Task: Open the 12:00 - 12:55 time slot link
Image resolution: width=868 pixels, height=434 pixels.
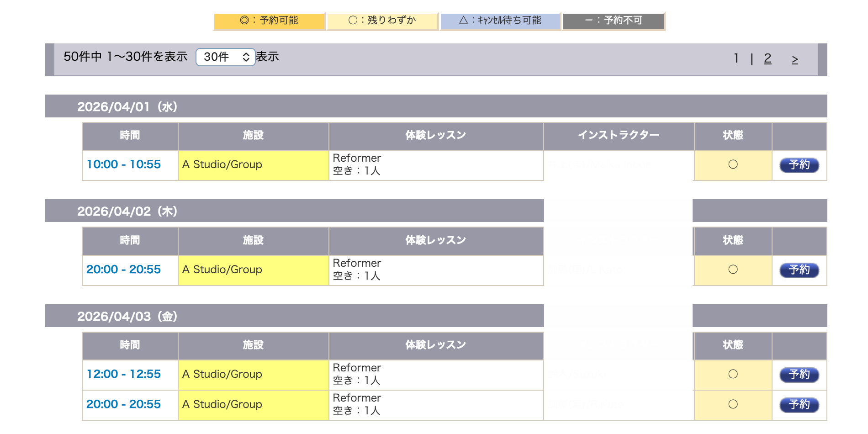Action: click(123, 374)
